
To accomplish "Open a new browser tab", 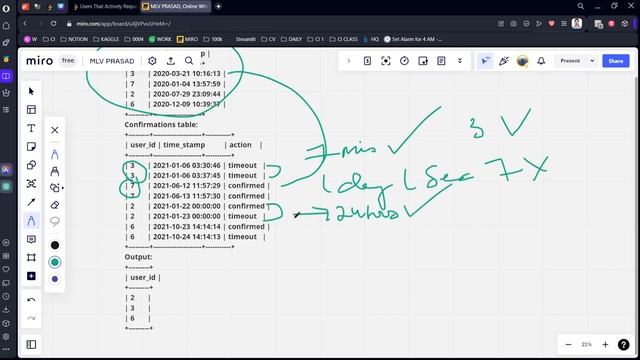I will tap(218, 6).
